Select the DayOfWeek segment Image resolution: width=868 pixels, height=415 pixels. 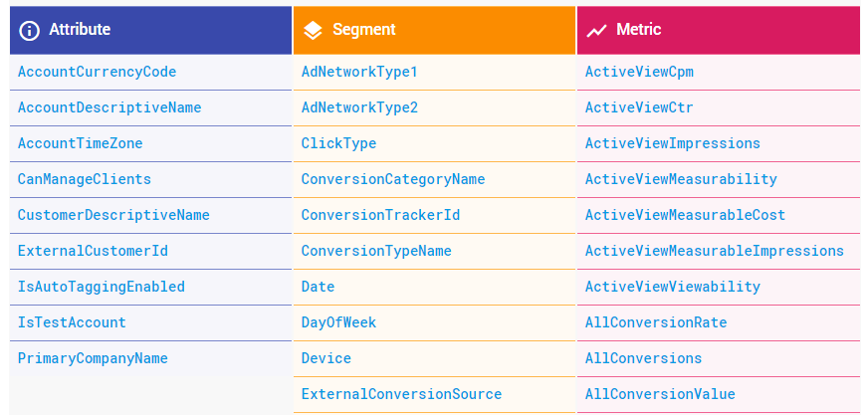pyautogui.click(x=338, y=322)
